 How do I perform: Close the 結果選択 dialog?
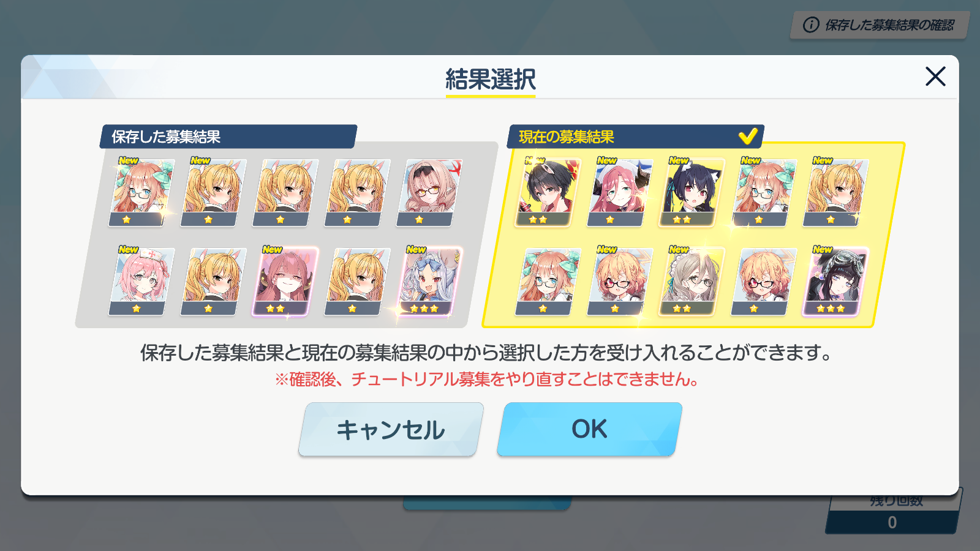tap(935, 77)
